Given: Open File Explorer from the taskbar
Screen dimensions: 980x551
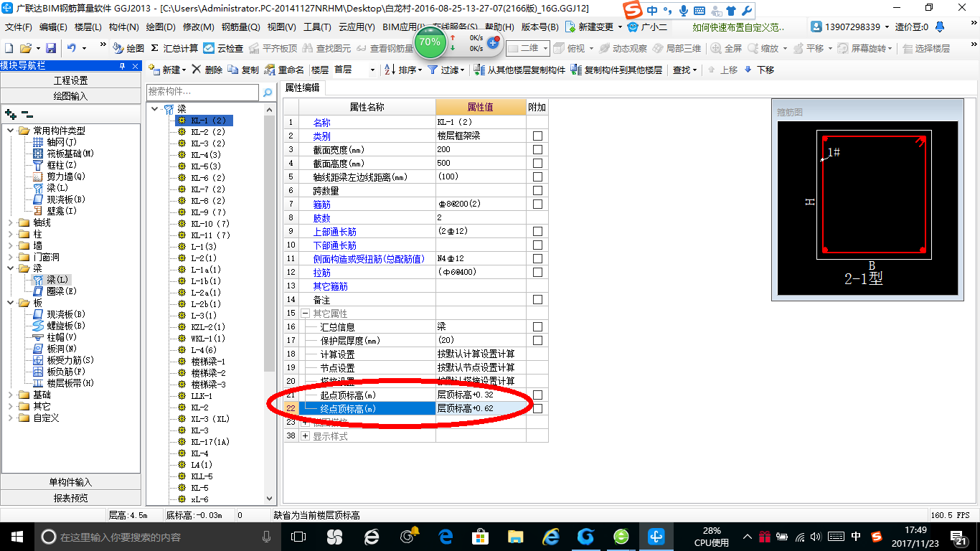Looking at the screenshot, I should (515, 536).
